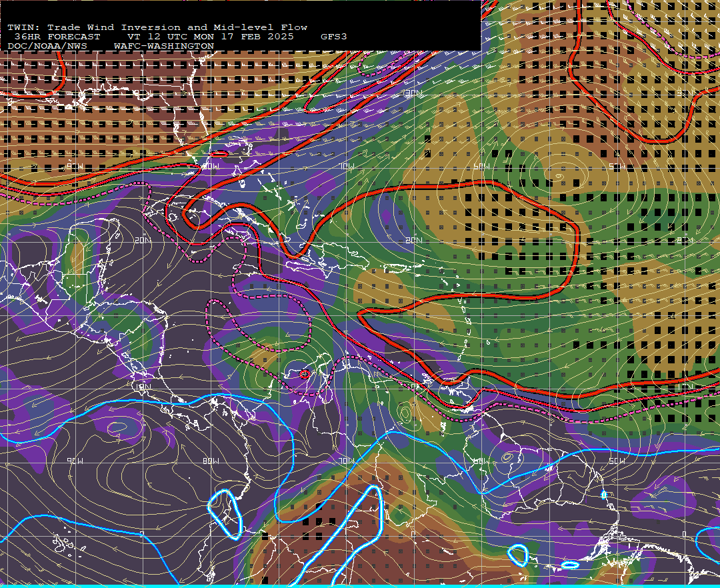Viewport: 720px width, 588px height.
Task: Select the "VT 12 UTC MON 17 FEB 2025" valid time
Action: (210, 37)
